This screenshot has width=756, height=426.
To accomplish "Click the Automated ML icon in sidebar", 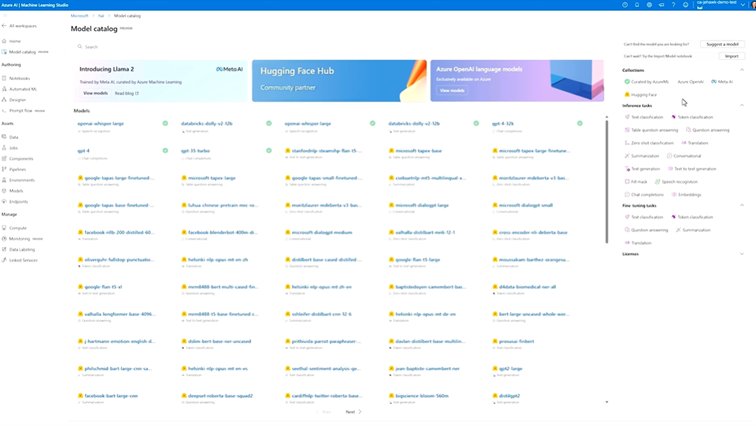I will (x=4, y=89).
